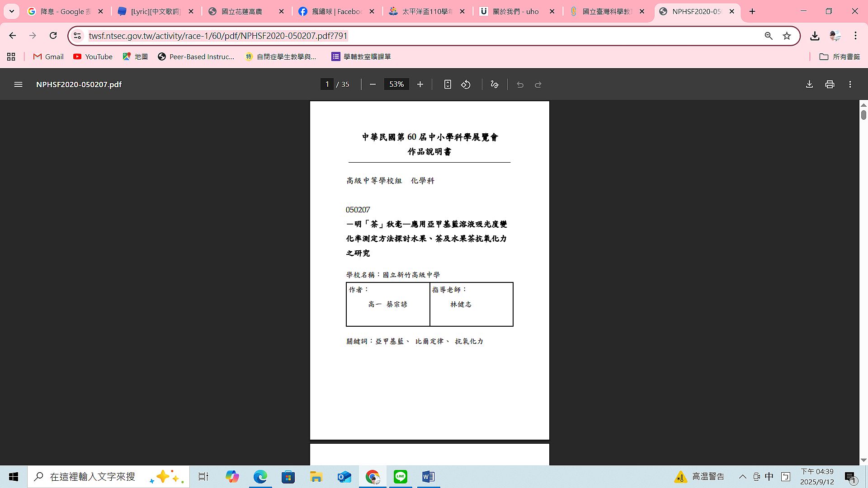The height and width of the screenshot is (488, 868).
Task: Download the PDF from viewer toolbar
Action: point(809,84)
